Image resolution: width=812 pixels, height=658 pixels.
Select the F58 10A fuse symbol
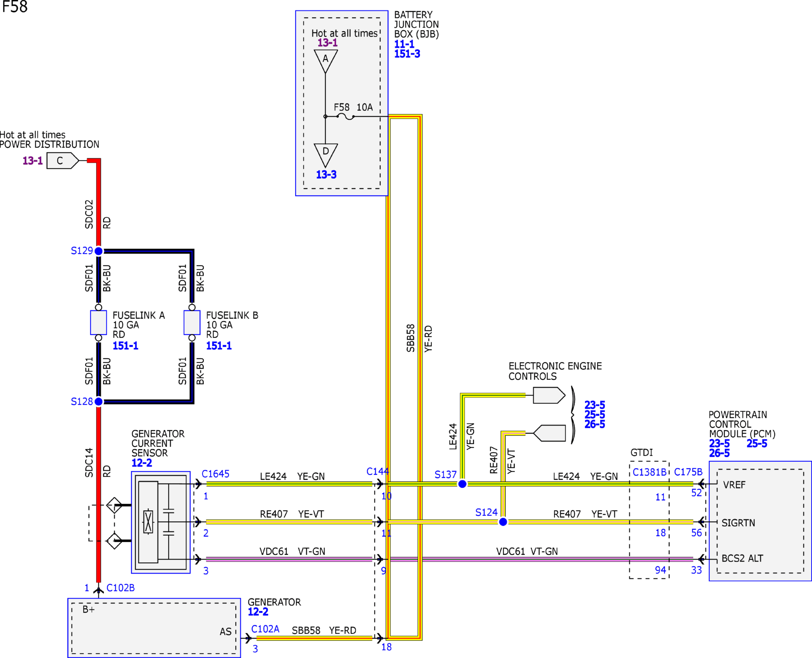coord(346,117)
